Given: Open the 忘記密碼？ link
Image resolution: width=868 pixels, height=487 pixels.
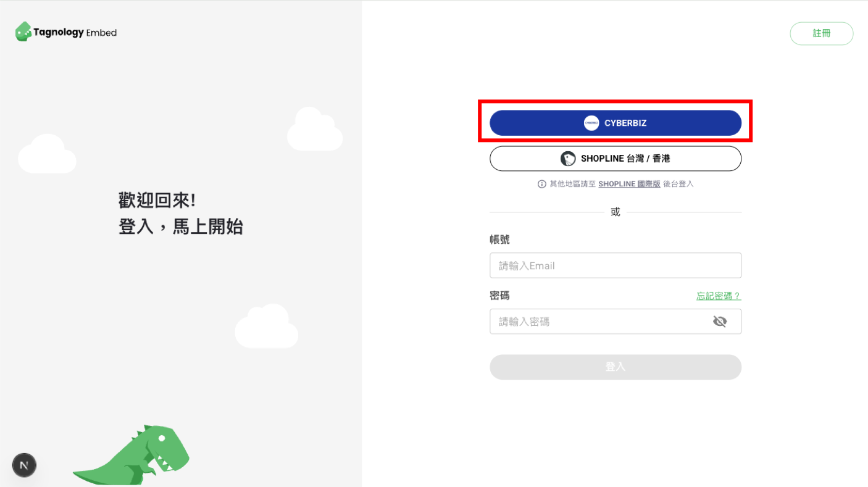Looking at the screenshot, I should (x=719, y=296).
